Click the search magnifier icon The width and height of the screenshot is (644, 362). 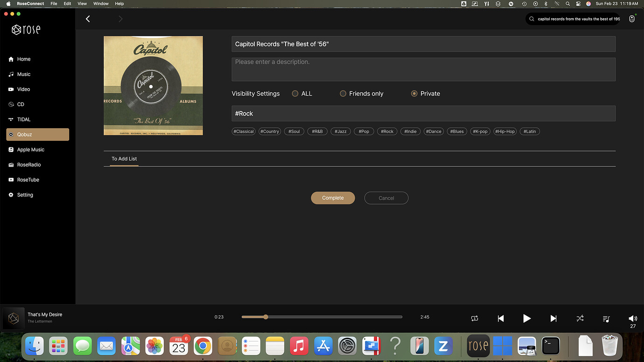(x=532, y=19)
